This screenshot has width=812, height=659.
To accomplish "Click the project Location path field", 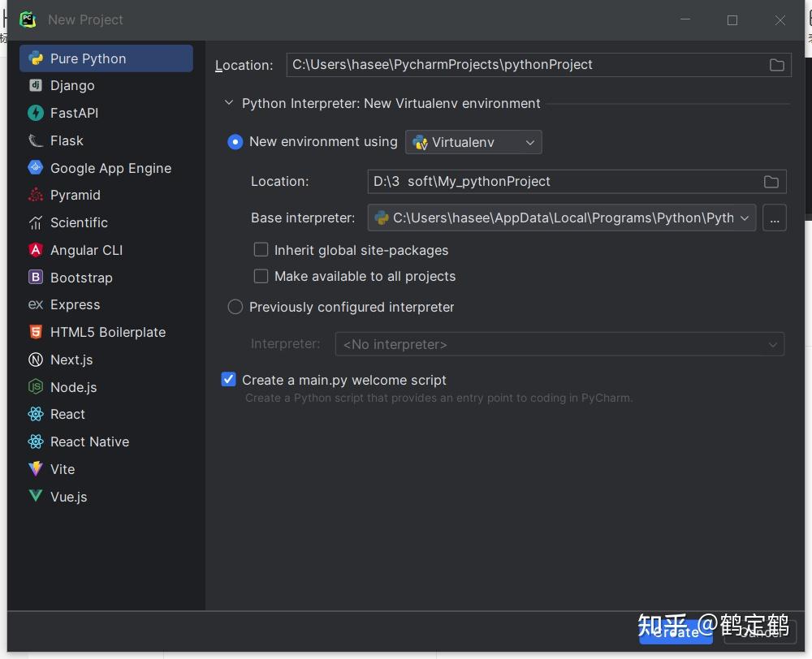I will tap(536, 65).
